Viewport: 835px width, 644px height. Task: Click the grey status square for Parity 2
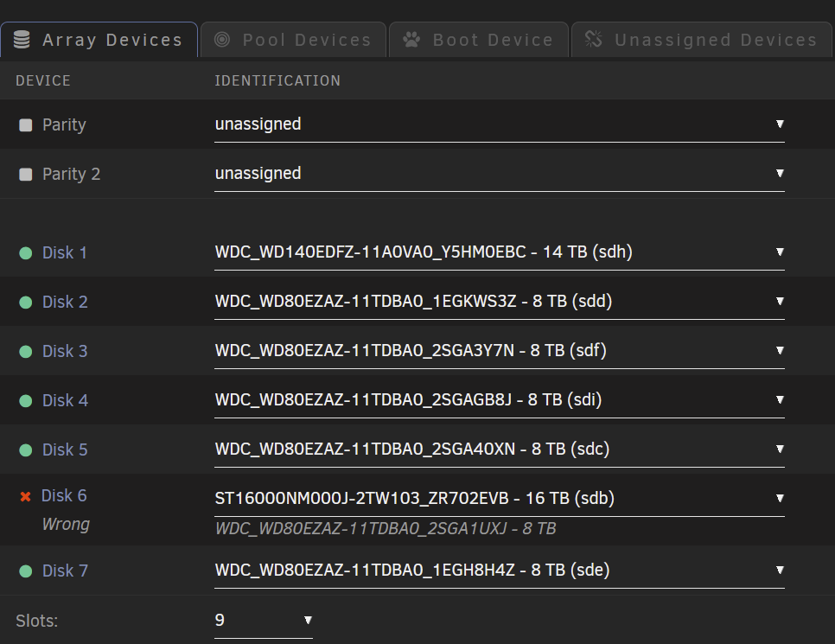[x=26, y=175]
